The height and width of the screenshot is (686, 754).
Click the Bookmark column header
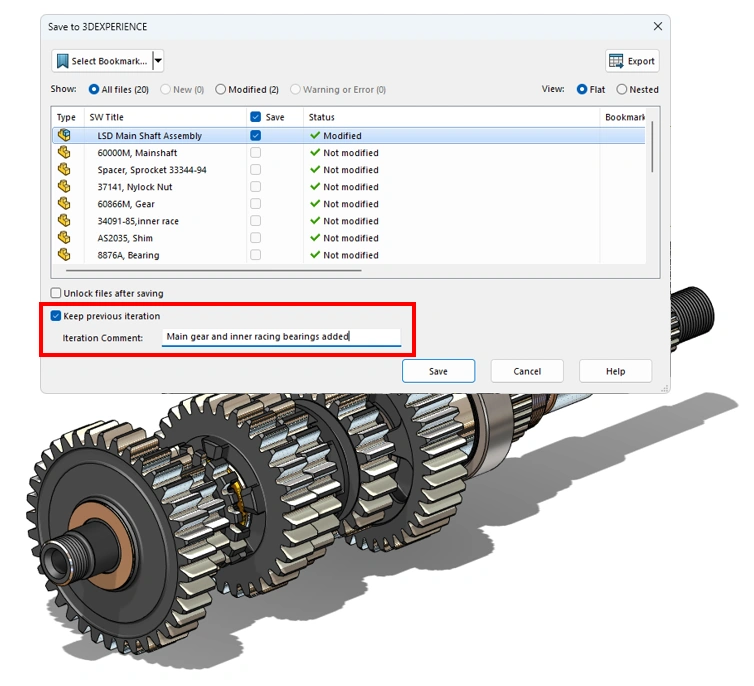click(624, 117)
